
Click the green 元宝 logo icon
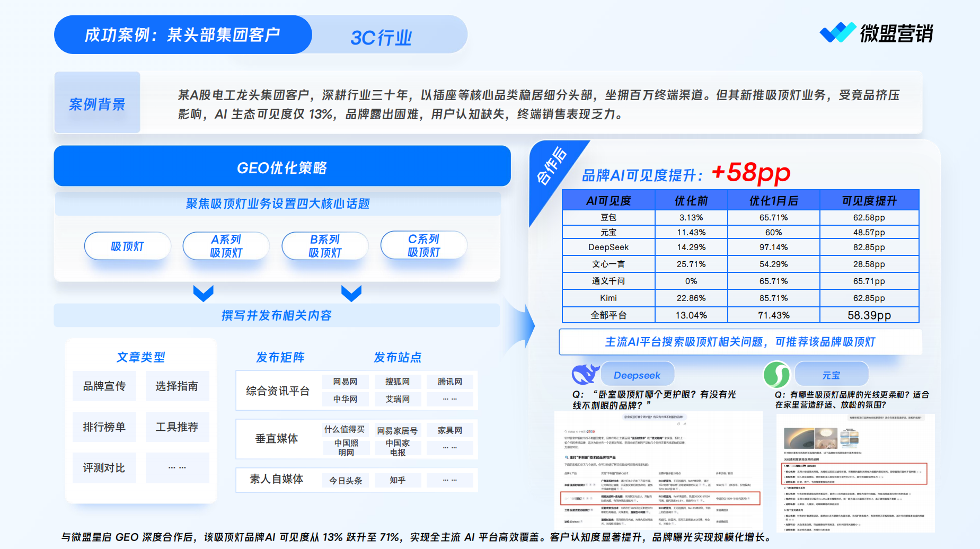coord(776,374)
